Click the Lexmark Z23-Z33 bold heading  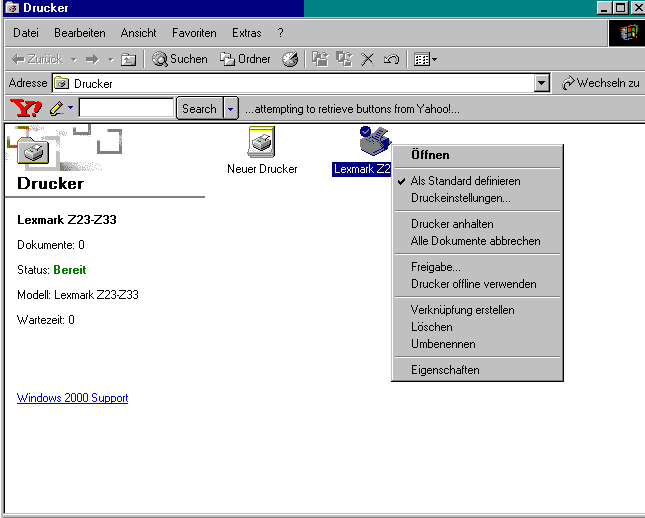pyautogui.click(x=67, y=220)
